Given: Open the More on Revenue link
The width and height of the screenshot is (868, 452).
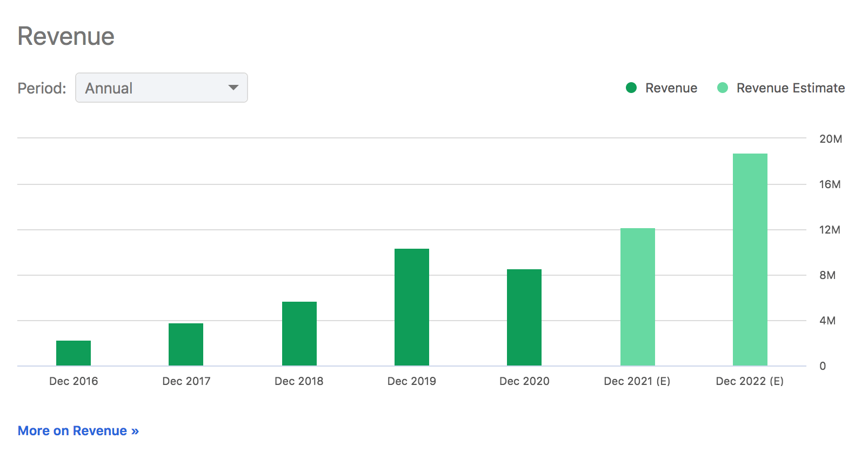Looking at the screenshot, I should (x=78, y=431).
